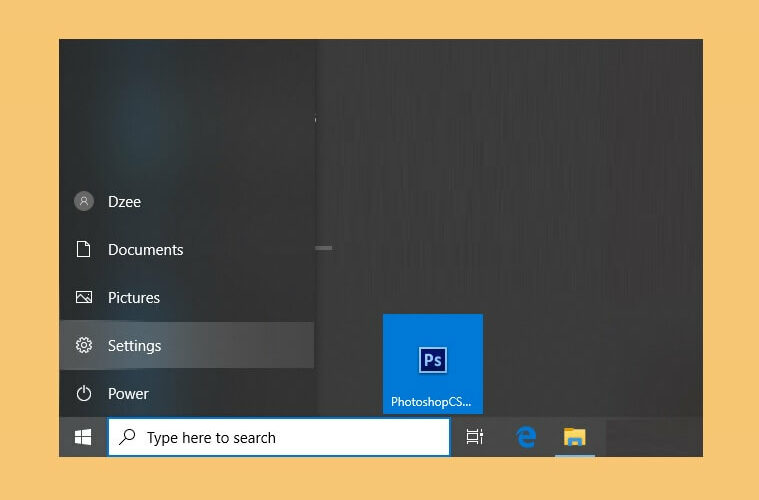Click the magnifier icon in search box

pyautogui.click(x=127, y=437)
